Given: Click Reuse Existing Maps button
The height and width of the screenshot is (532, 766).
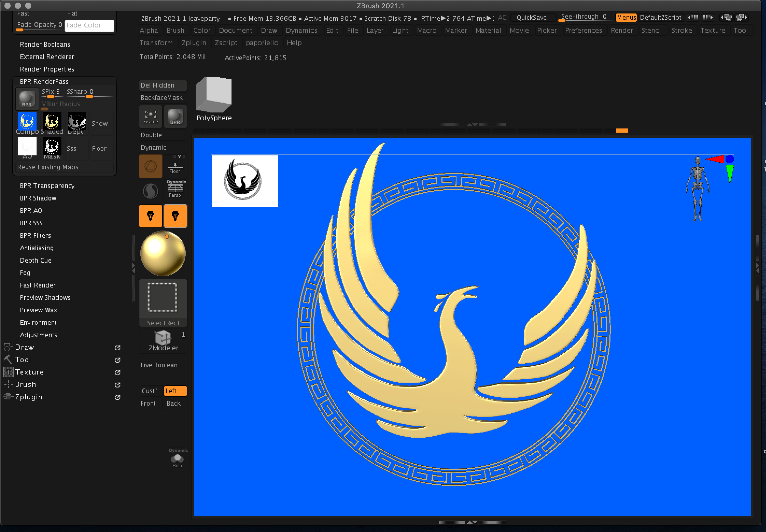Looking at the screenshot, I should 65,167.
